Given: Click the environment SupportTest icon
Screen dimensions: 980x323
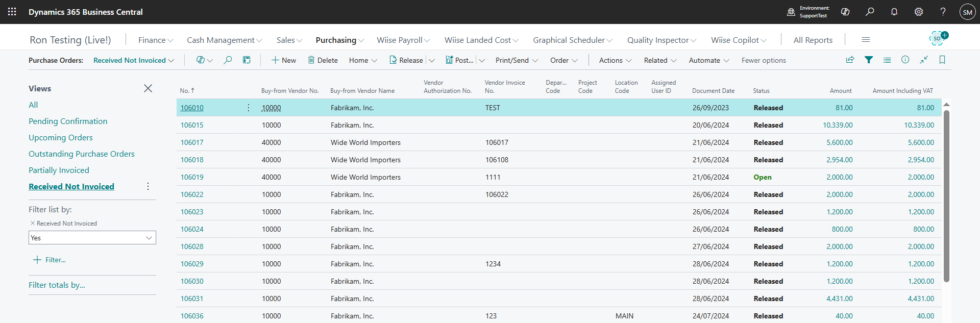Looking at the screenshot, I should (x=791, y=12).
